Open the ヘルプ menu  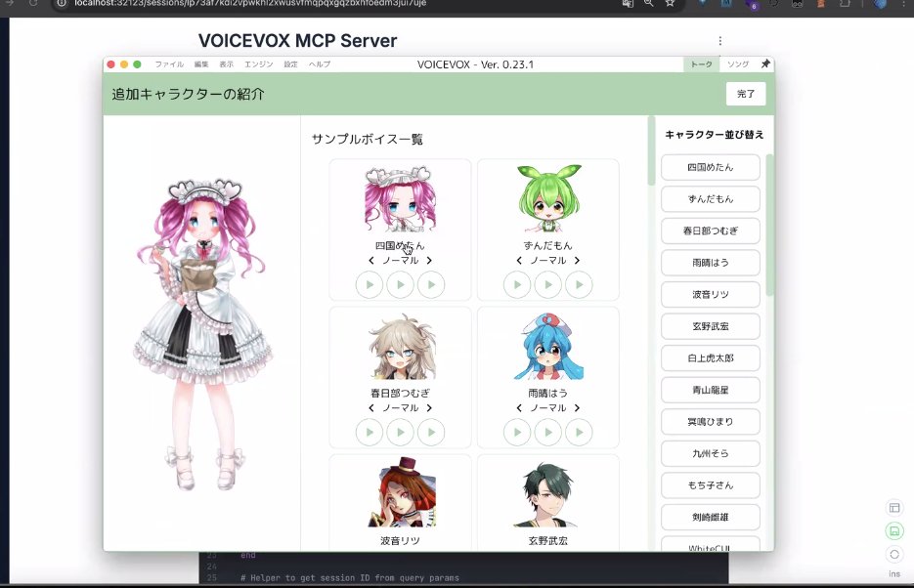(320, 64)
